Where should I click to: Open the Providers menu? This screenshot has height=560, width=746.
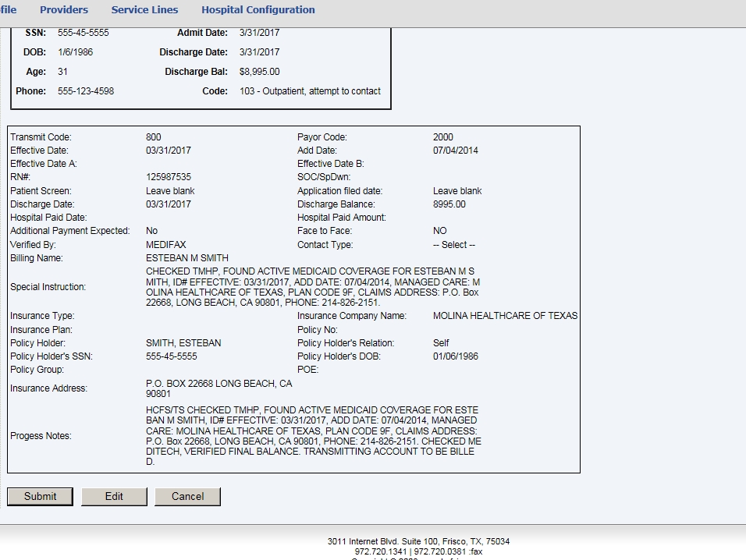point(64,10)
